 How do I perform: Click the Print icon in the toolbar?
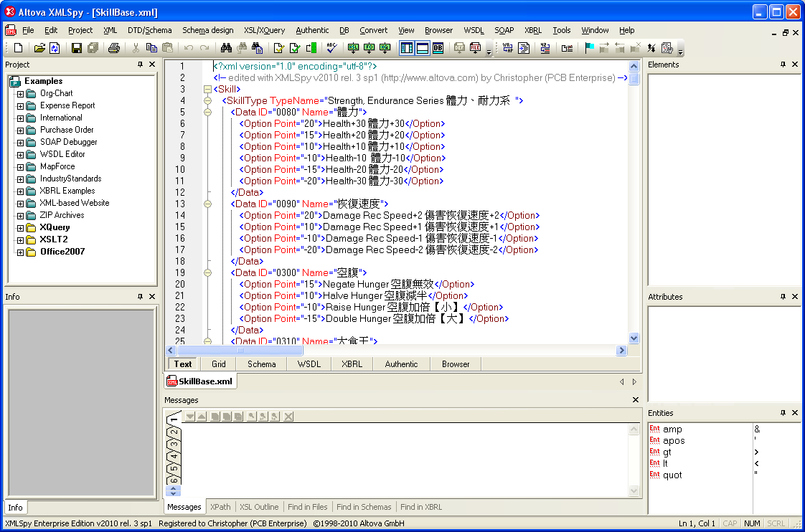click(113, 48)
